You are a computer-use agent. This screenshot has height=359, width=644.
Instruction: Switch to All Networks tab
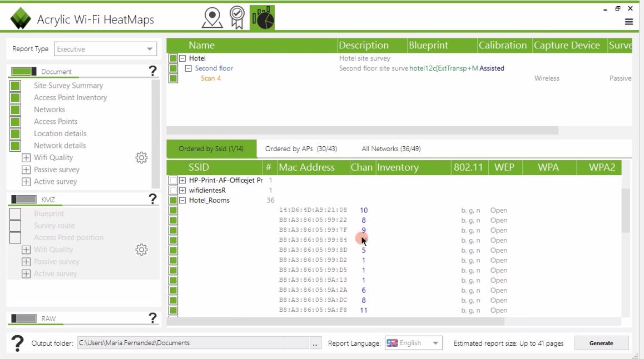[x=391, y=148]
